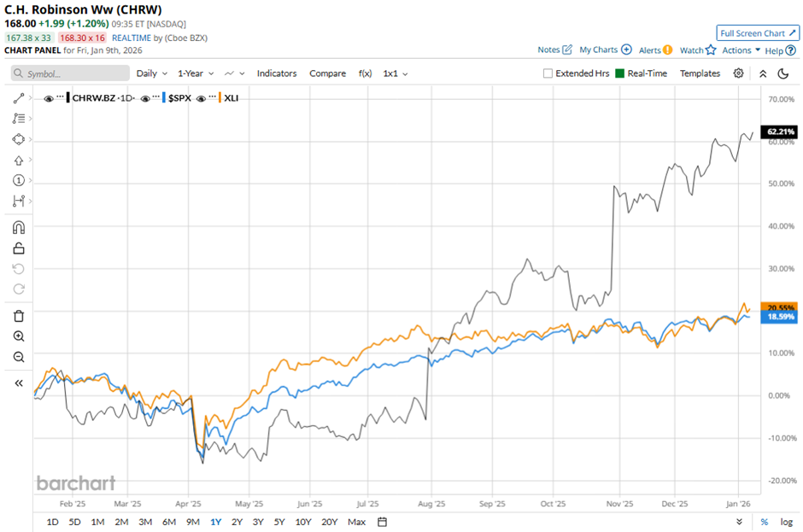The height and width of the screenshot is (532, 803).
Task: Select the 10Y time range
Action: 303,522
